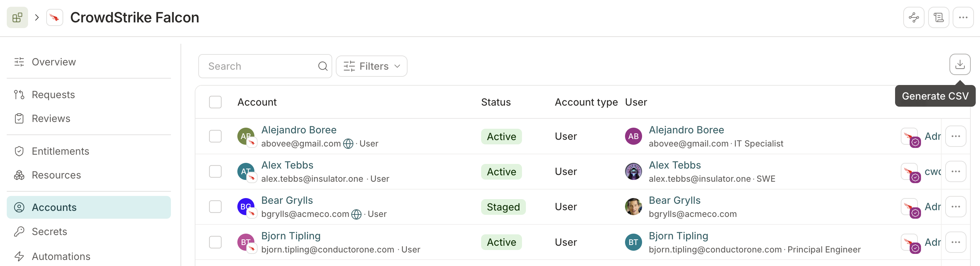This screenshot has height=266, width=980.
Task: Open Bear Grylls account link
Action: coord(287,201)
